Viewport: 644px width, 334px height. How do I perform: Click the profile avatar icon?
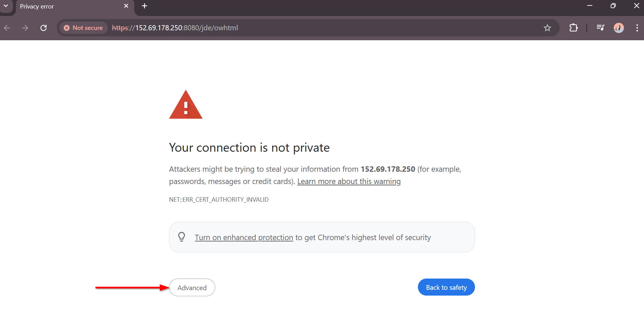(x=618, y=28)
